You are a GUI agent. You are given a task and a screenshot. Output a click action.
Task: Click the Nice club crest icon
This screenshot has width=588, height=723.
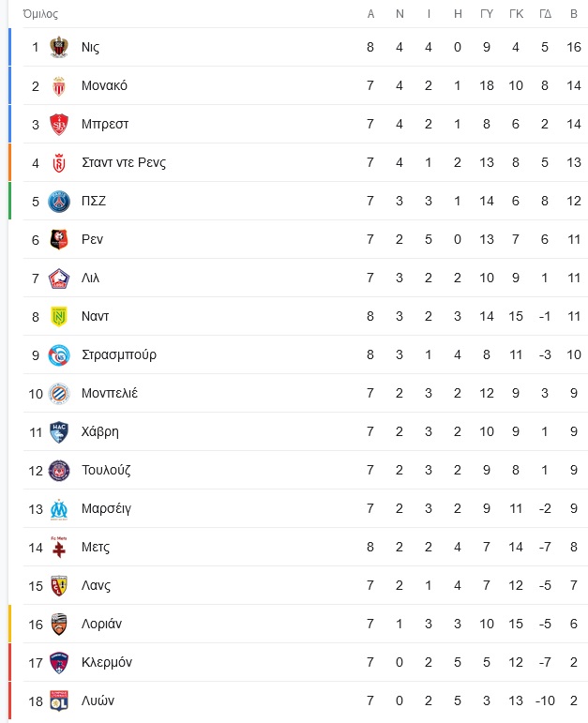click(x=59, y=47)
